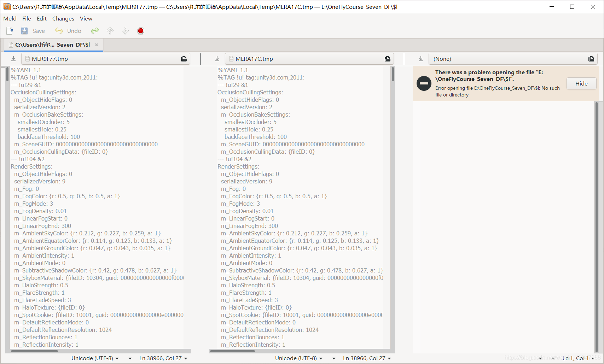
Task: Click middle pane vertical scrollbar thumb
Action: point(393,75)
